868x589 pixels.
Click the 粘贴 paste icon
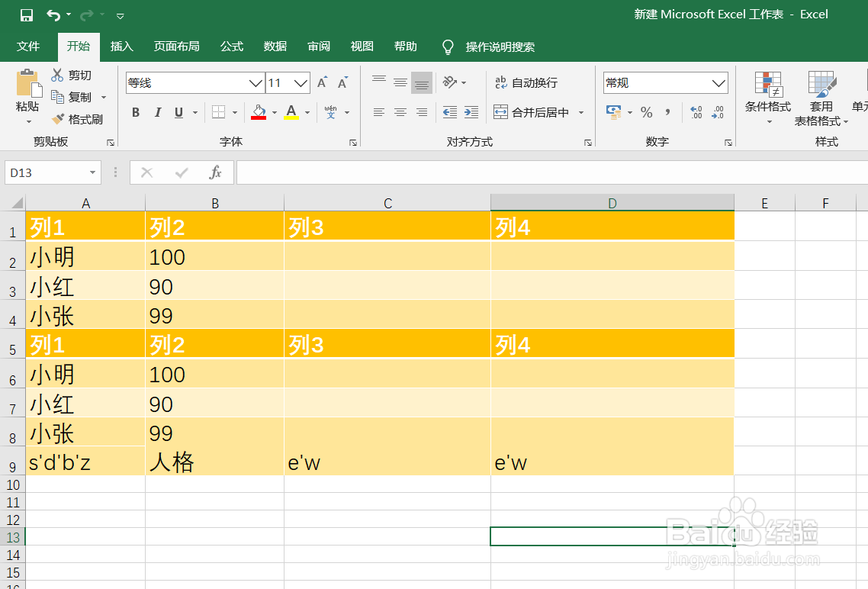27,83
